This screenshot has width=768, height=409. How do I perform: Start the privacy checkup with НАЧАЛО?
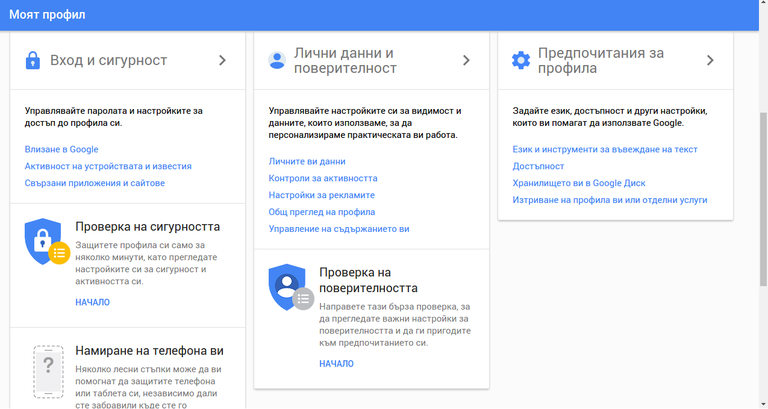(336, 364)
